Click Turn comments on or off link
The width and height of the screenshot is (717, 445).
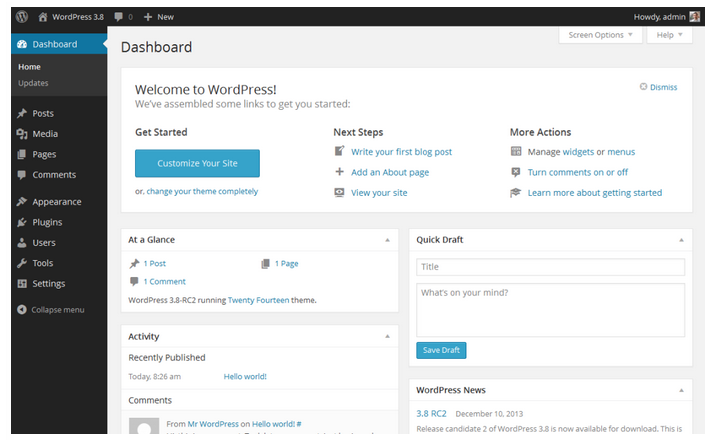[x=578, y=172]
